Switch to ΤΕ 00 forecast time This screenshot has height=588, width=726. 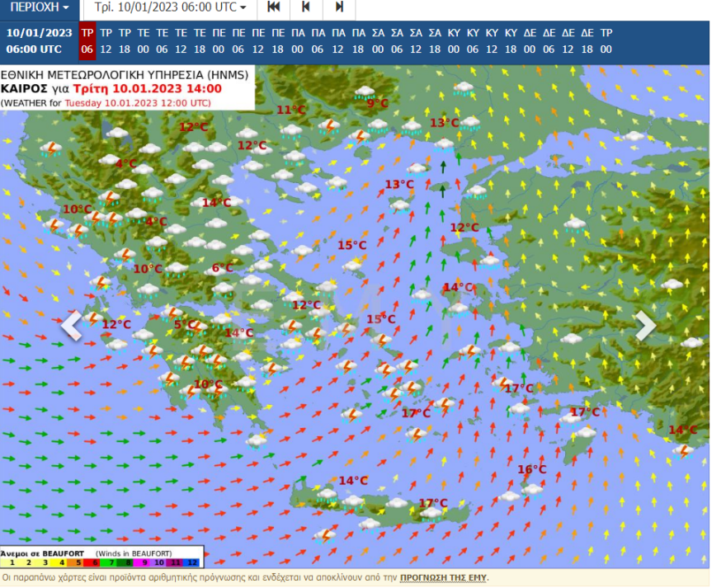[x=143, y=41]
